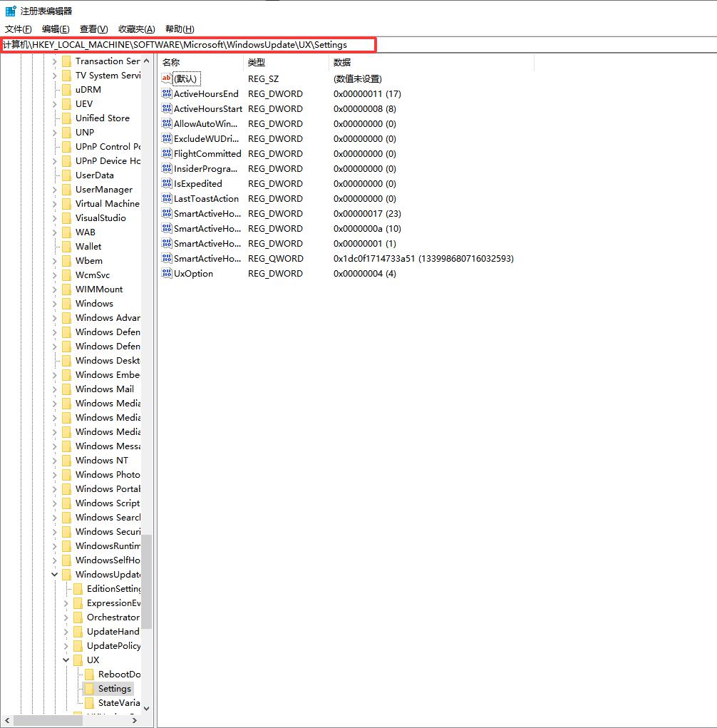
Task: Click the DWORD icon beside ActiveHoursEnd
Action: pyautogui.click(x=167, y=94)
